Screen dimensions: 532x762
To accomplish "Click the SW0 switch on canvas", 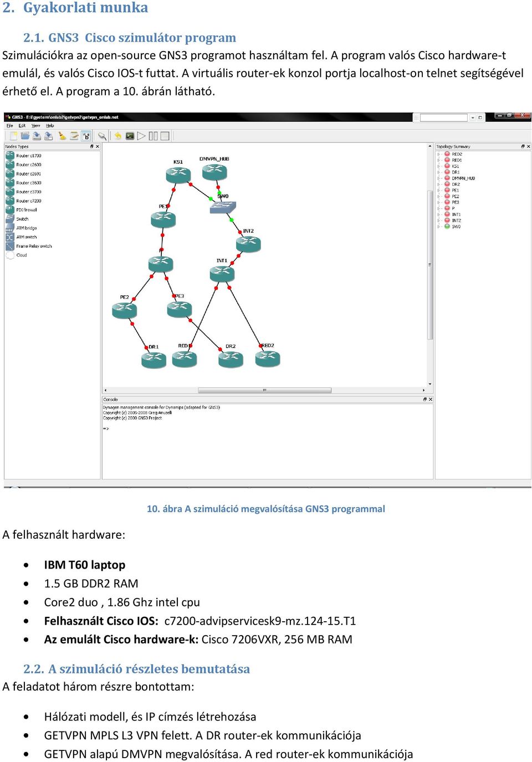I will [x=223, y=207].
